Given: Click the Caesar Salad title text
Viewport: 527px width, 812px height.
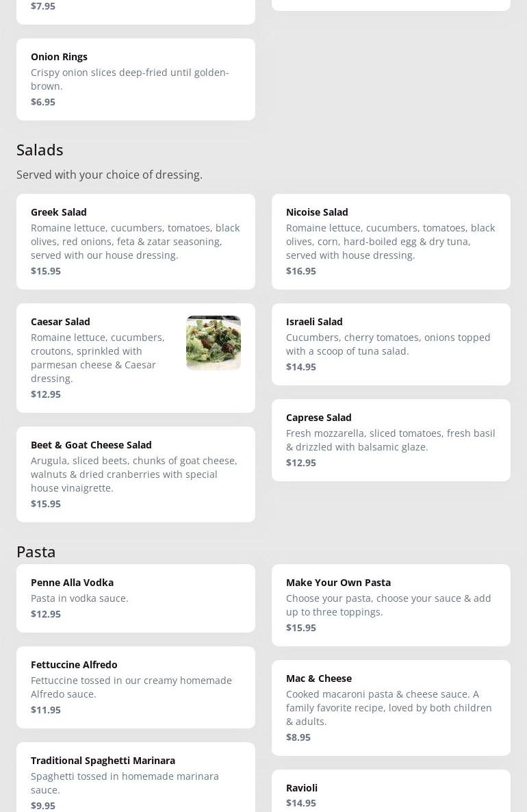Looking at the screenshot, I should coord(60,322).
